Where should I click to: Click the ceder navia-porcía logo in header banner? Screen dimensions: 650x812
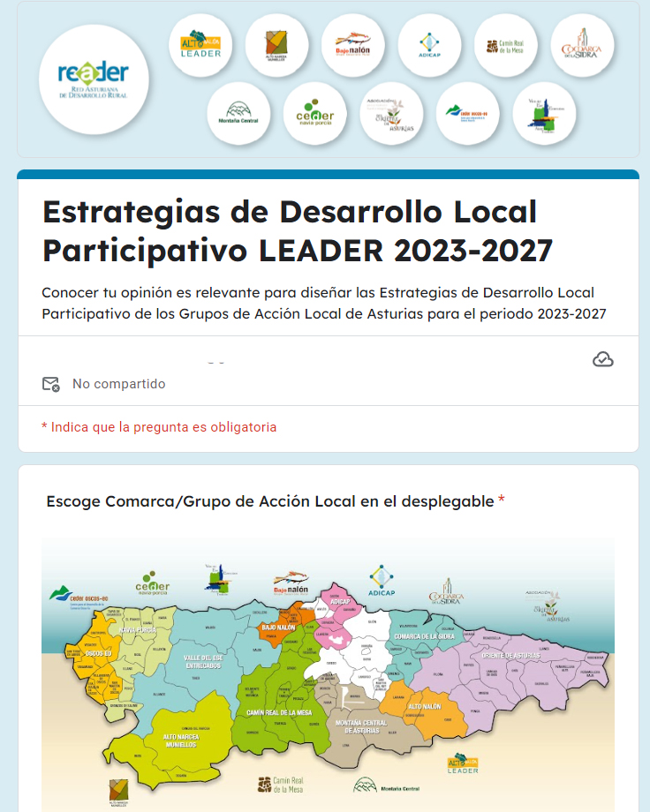315,113
